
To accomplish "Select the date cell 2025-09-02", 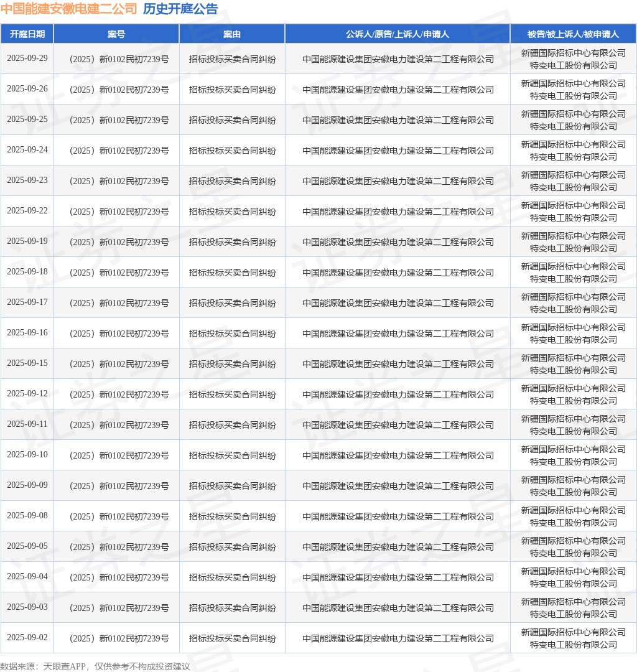I will click(x=27, y=637).
